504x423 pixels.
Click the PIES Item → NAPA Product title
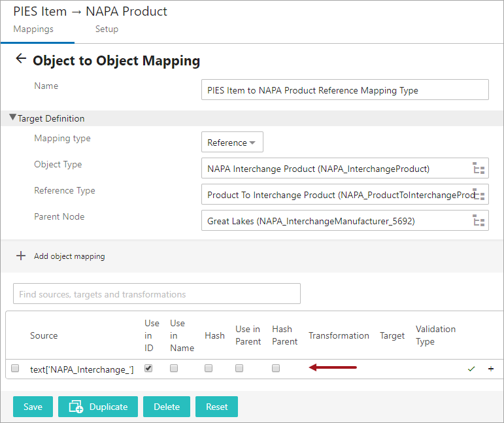90,11
